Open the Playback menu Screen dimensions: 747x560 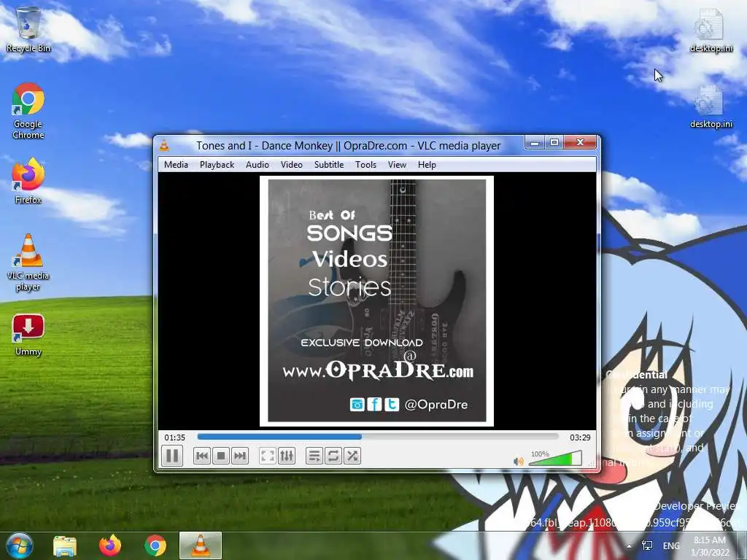tap(217, 165)
